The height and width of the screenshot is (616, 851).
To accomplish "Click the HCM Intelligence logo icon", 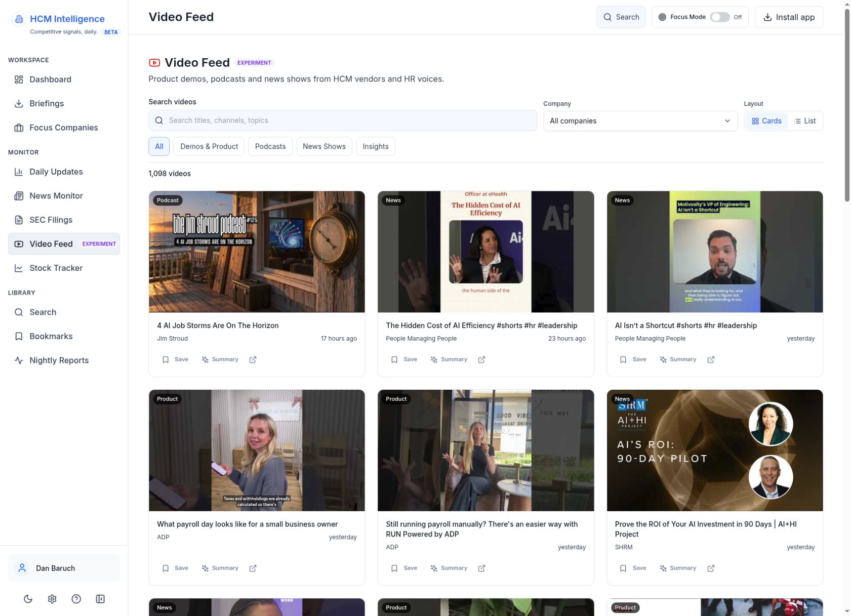I will click(19, 19).
